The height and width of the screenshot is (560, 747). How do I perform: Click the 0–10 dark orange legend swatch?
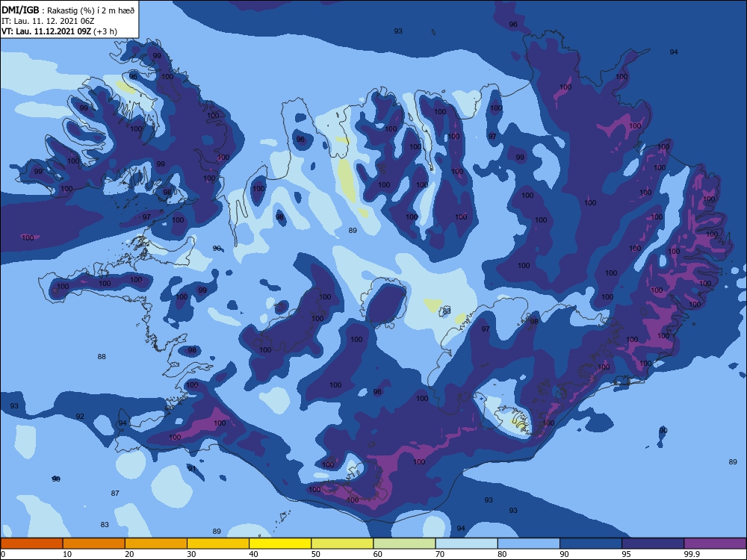coord(31,544)
